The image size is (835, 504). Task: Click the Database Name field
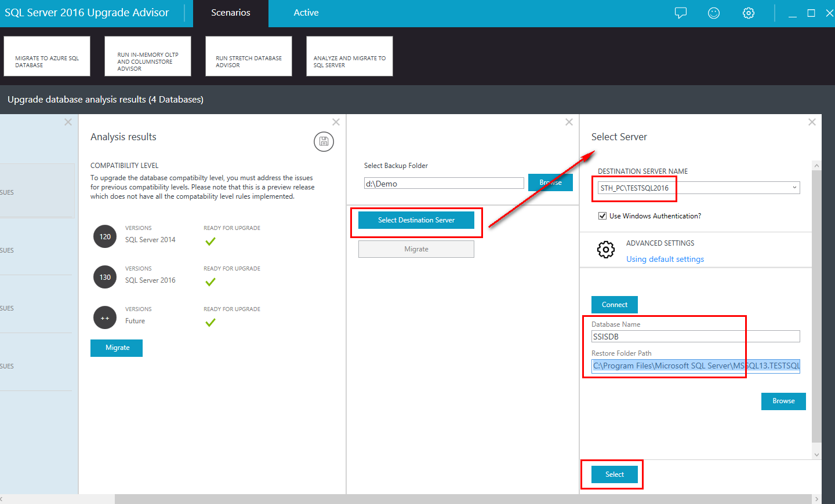696,337
